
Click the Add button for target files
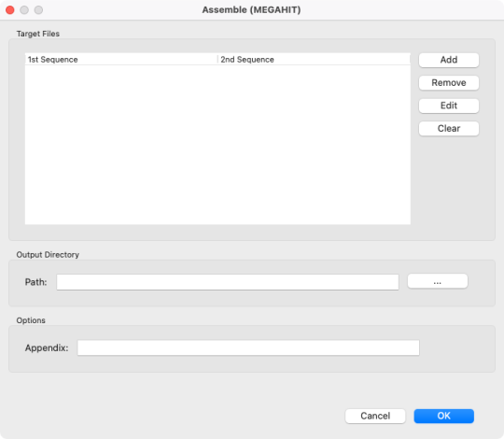click(449, 60)
